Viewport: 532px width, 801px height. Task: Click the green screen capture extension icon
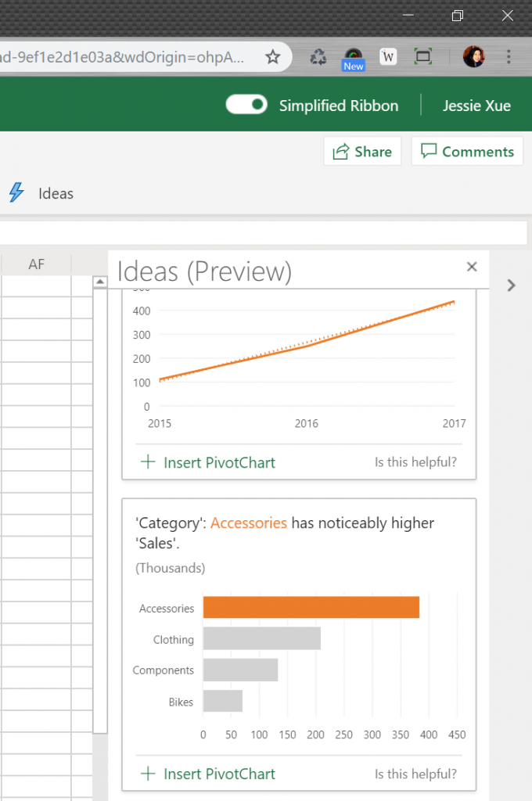(x=423, y=56)
